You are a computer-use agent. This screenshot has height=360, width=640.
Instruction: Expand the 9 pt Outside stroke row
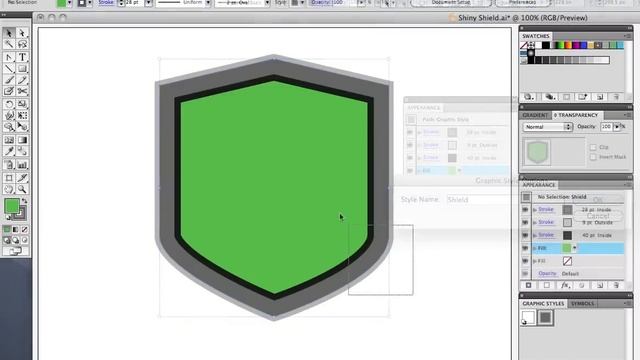535,222
